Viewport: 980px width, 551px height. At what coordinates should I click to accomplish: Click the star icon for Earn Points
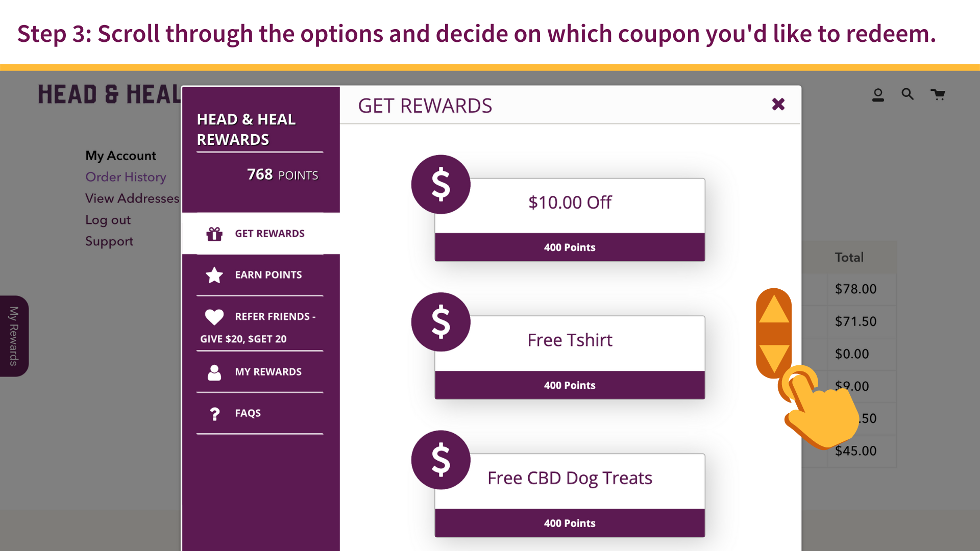[214, 275]
